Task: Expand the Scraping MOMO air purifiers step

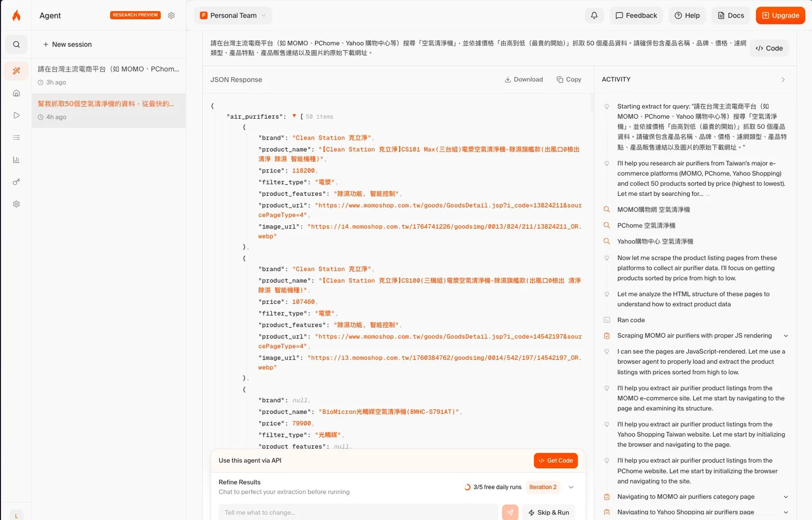Action: (x=786, y=336)
